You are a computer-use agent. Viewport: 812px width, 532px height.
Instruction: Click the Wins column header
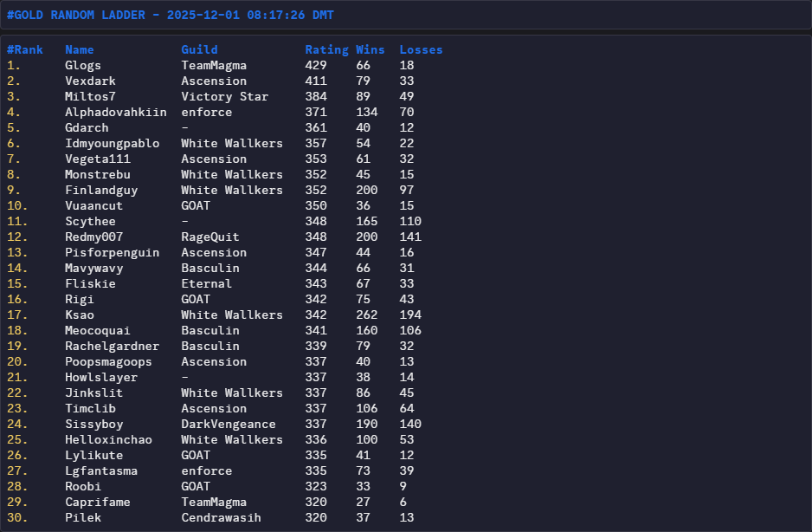(x=371, y=49)
